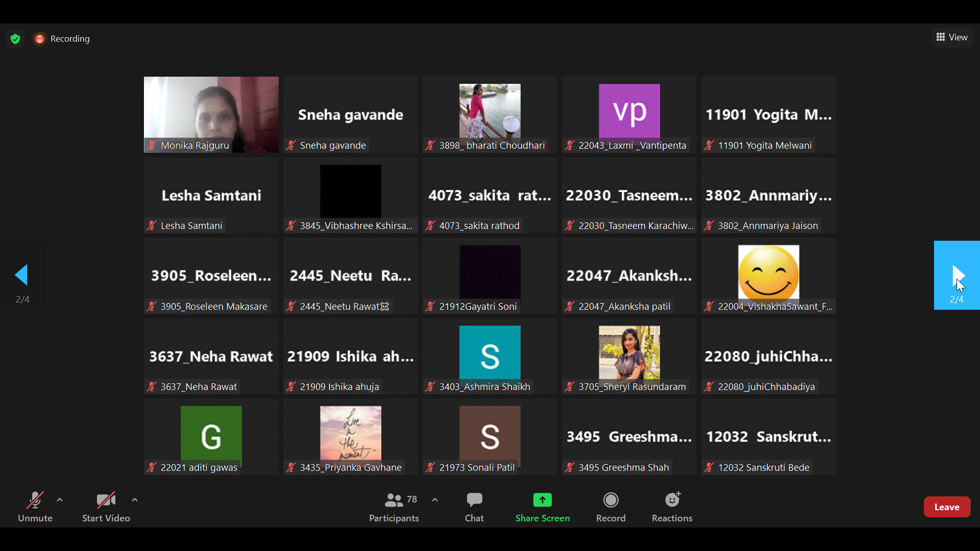Expand video options chevron next to Start Video
This screenshot has width=980, height=551.
135,500
